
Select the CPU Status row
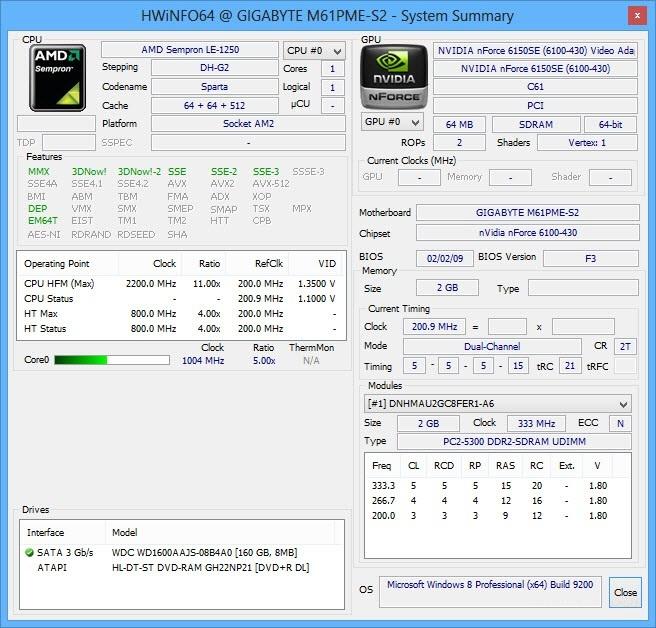coord(181,299)
